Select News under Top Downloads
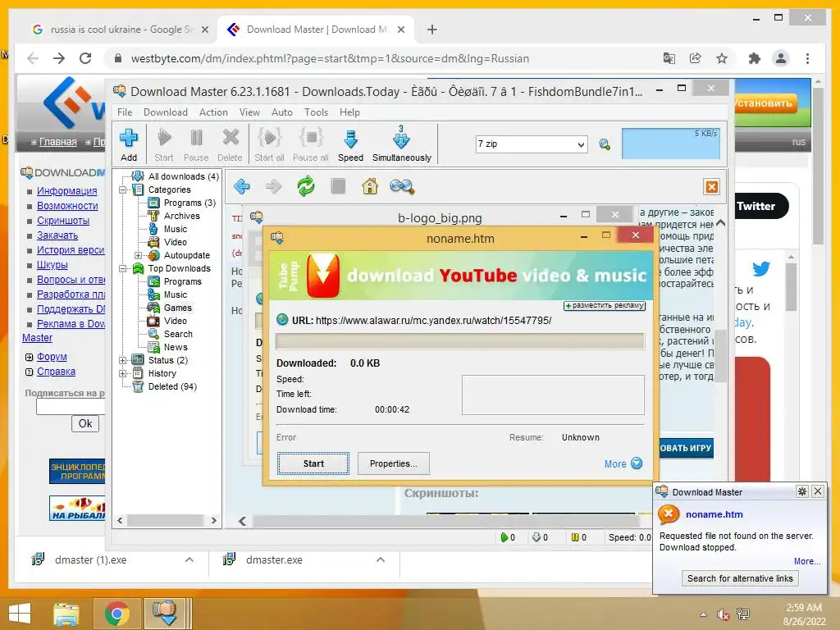This screenshot has height=630, width=840. click(x=176, y=347)
